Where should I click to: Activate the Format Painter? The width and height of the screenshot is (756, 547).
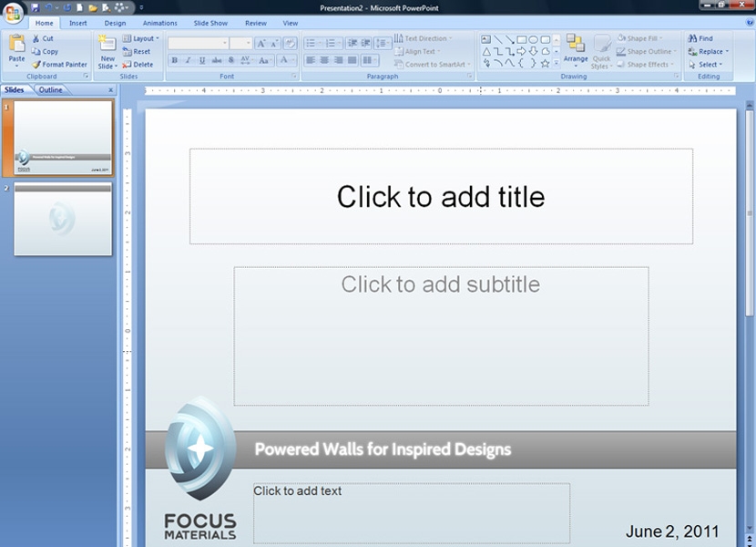[x=60, y=64]
